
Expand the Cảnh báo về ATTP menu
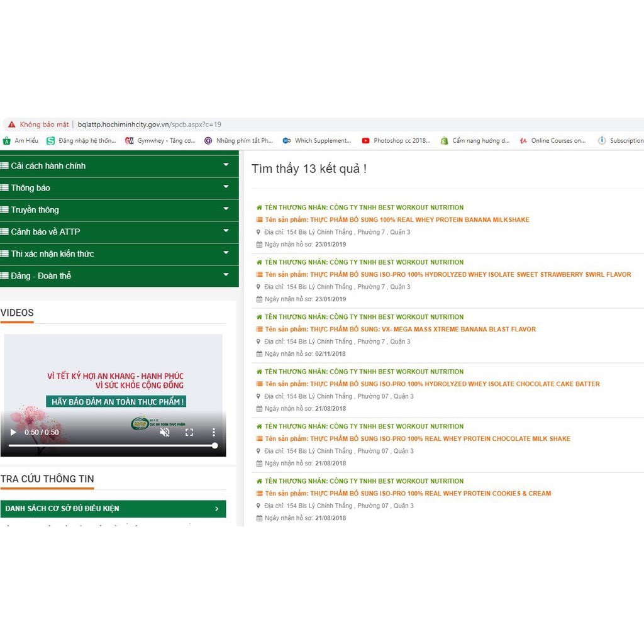pyautogui.click(x=119, y=232)
